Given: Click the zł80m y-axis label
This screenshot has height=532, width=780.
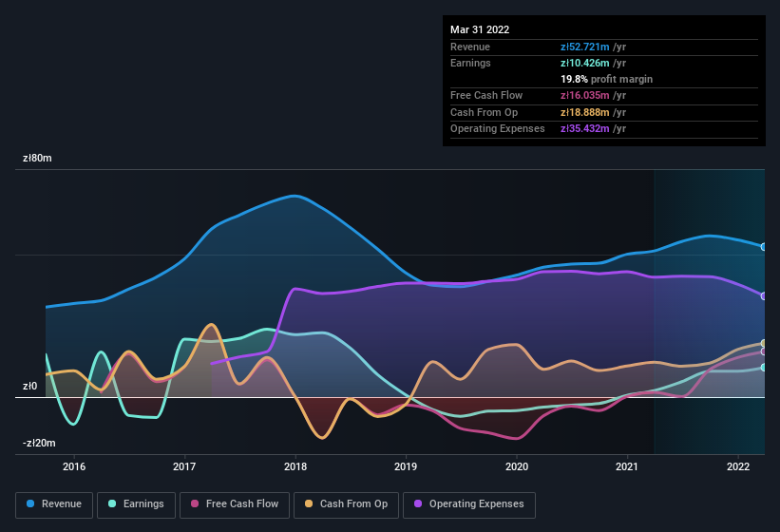Looking at the screenshot, I should pos(37,158).
